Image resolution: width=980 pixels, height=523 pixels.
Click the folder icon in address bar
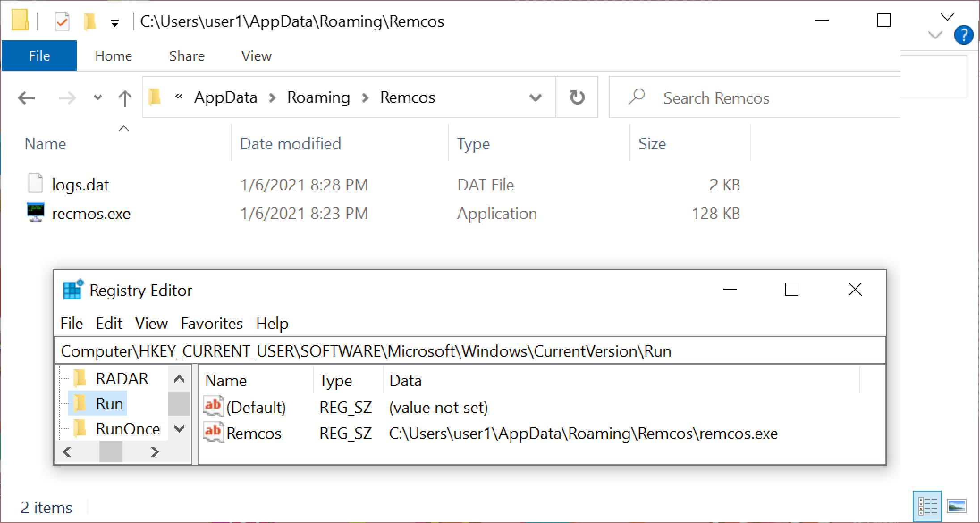click(155, 97)
